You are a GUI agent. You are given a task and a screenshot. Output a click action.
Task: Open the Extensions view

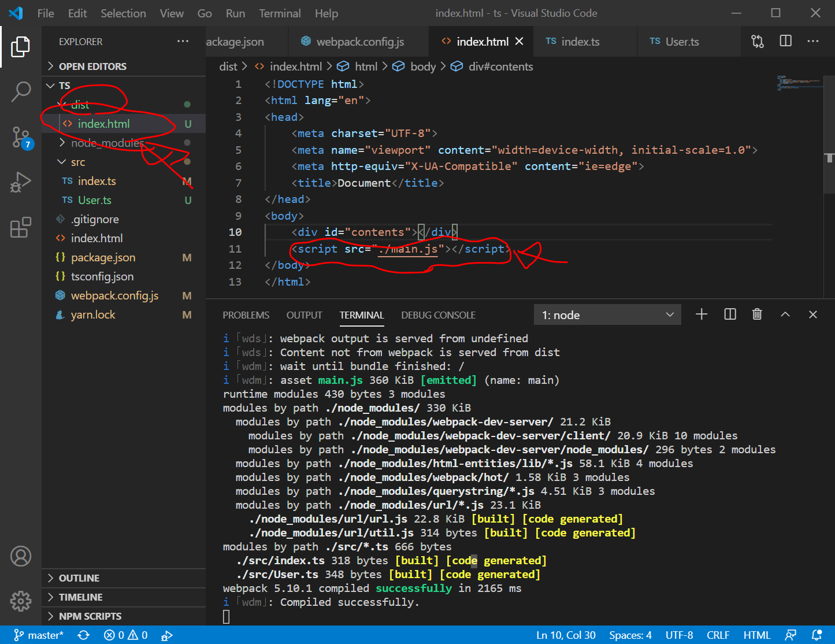coord(21,227)
